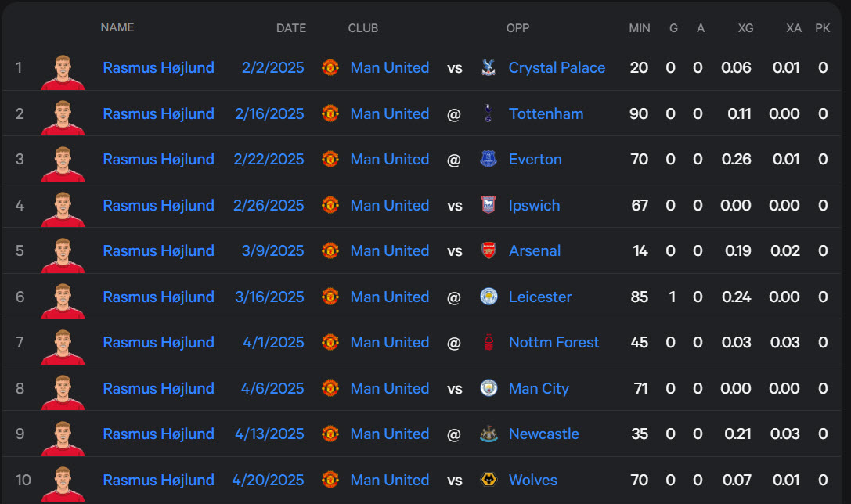The image size is (851, 504).
Task: Click player avatar thumbnail in row 5
Action: [63, 255]
